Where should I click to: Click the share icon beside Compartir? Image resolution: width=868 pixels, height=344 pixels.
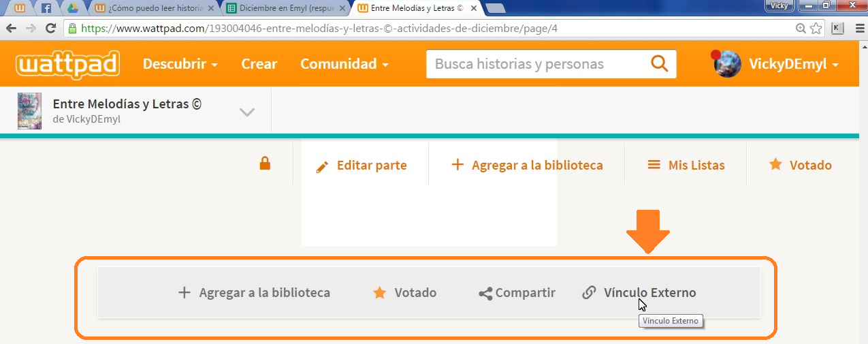pos(485,294)
